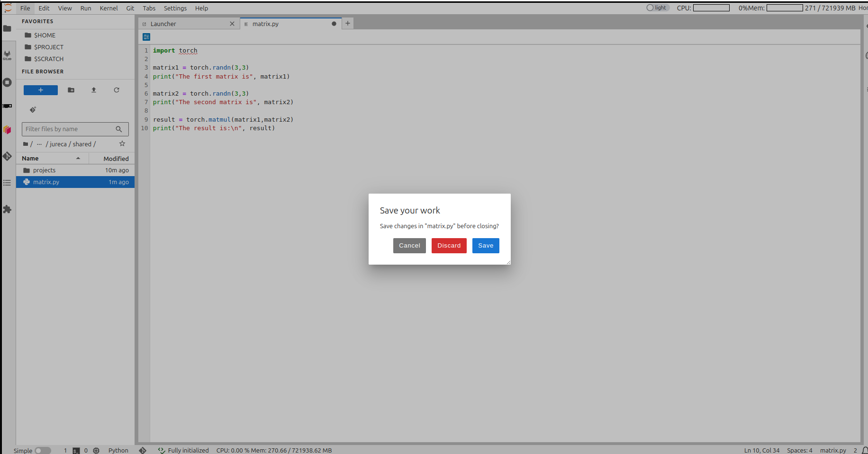Click the upload files icon
Image resolution: width=868 pixels, height=454 pixels.
94,90
